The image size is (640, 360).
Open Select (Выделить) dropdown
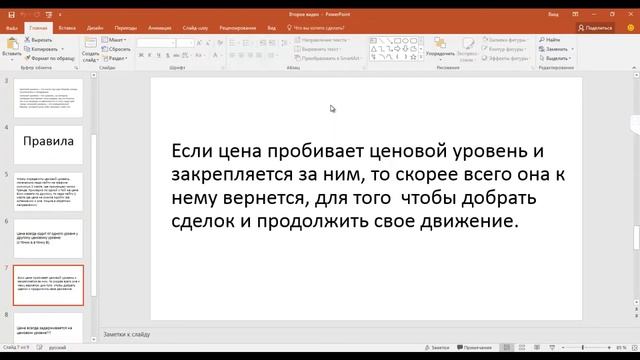[555, 58]
